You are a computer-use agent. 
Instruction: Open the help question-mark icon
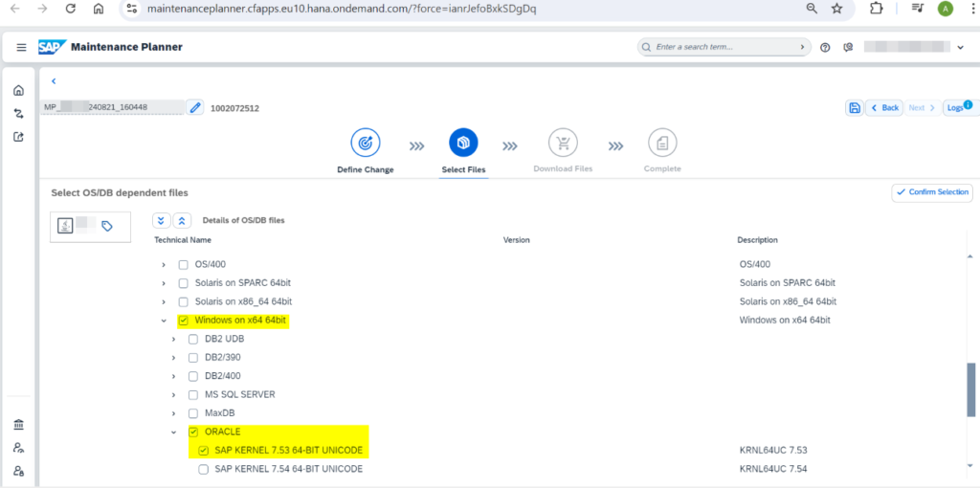point(825,48)
